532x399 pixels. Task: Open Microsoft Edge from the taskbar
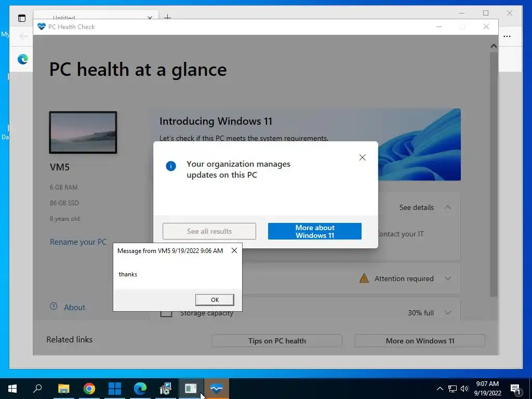(140, 389)
